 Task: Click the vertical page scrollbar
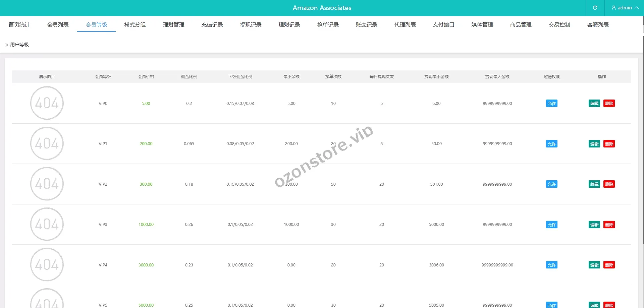(643, 134)
